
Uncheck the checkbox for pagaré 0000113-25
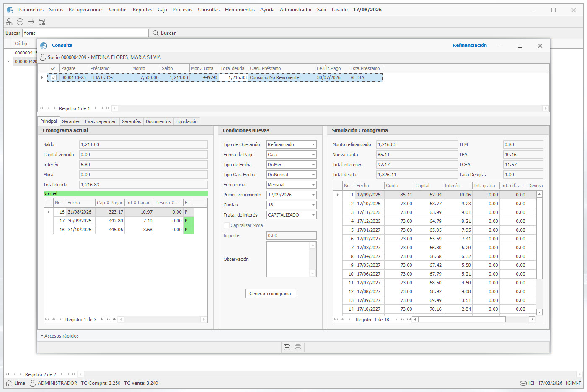(x=54, y=77)
